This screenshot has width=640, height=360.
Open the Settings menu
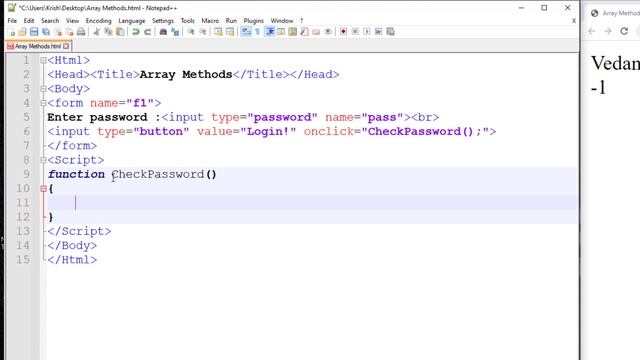(162, 20)
